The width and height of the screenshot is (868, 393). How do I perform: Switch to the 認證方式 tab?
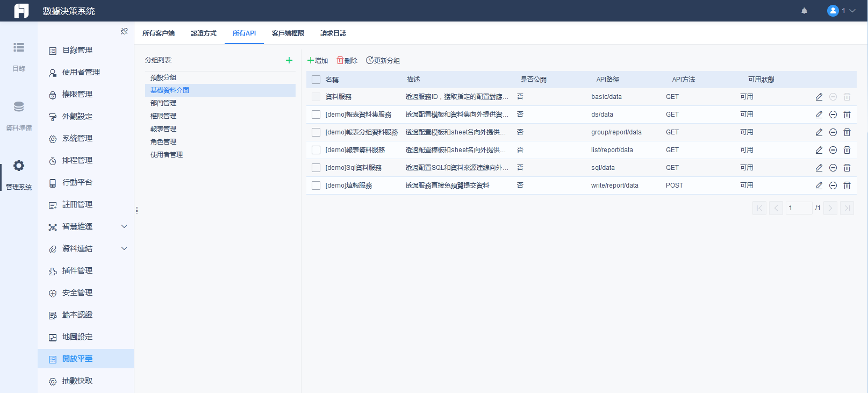[204, 33]
